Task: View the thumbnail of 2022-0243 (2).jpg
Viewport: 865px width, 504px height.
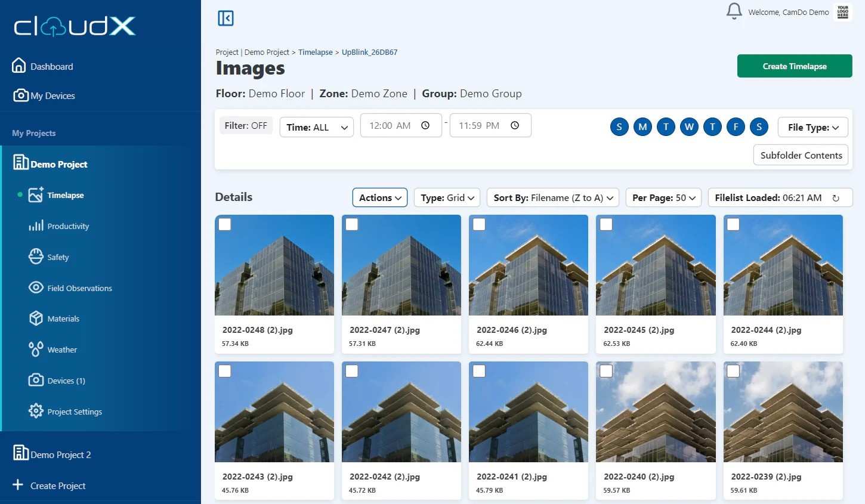Action: coord(274,412)
